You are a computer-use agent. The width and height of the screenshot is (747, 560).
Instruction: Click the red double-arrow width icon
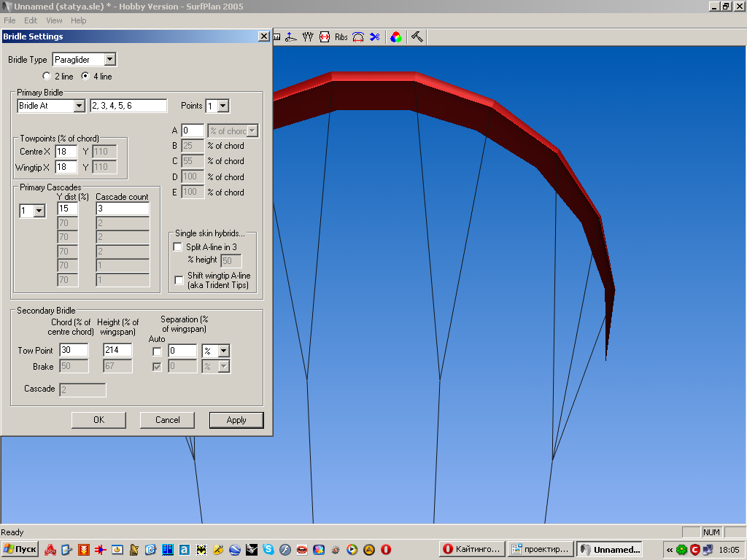(x=325, y=37)
